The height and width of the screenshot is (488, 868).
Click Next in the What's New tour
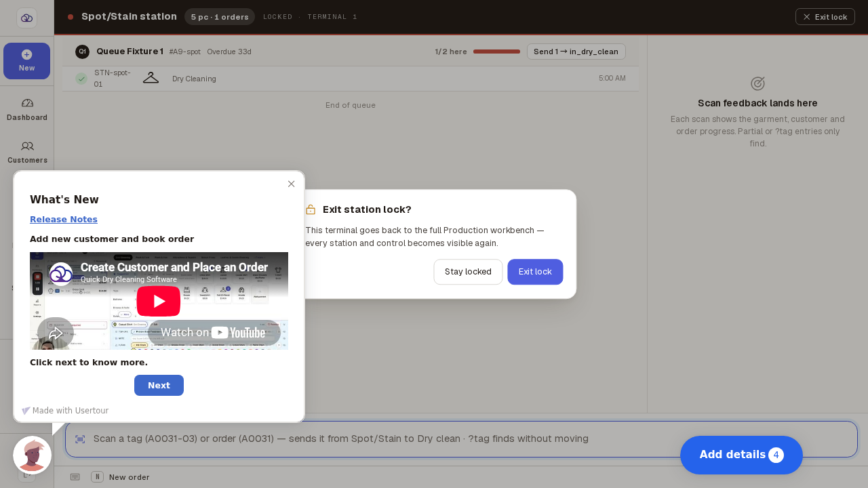[159, 385]
